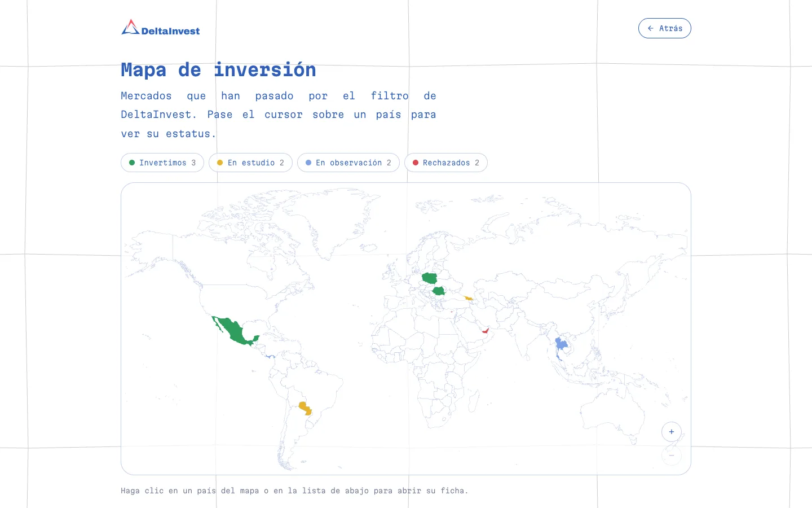Toggle the En observación legend chip
Image resolution: width=812 pixels, height=508 pixels.
(x=348, y=163)
